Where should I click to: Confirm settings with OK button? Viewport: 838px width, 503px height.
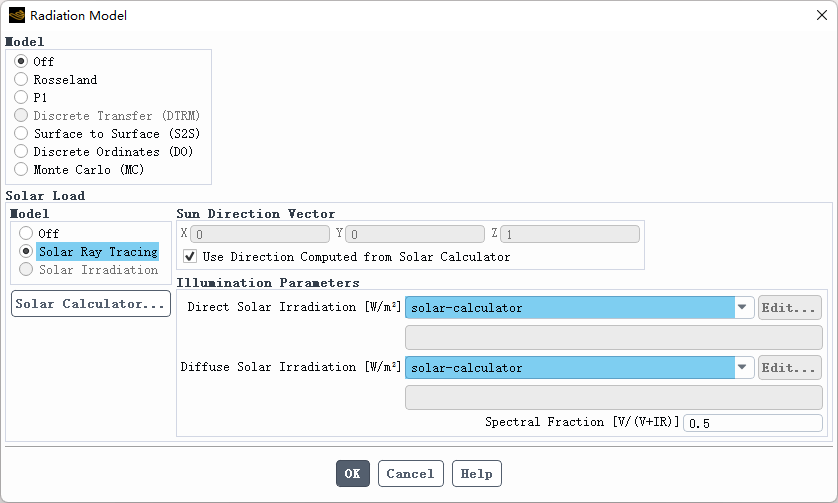click(x=353, y=473)
